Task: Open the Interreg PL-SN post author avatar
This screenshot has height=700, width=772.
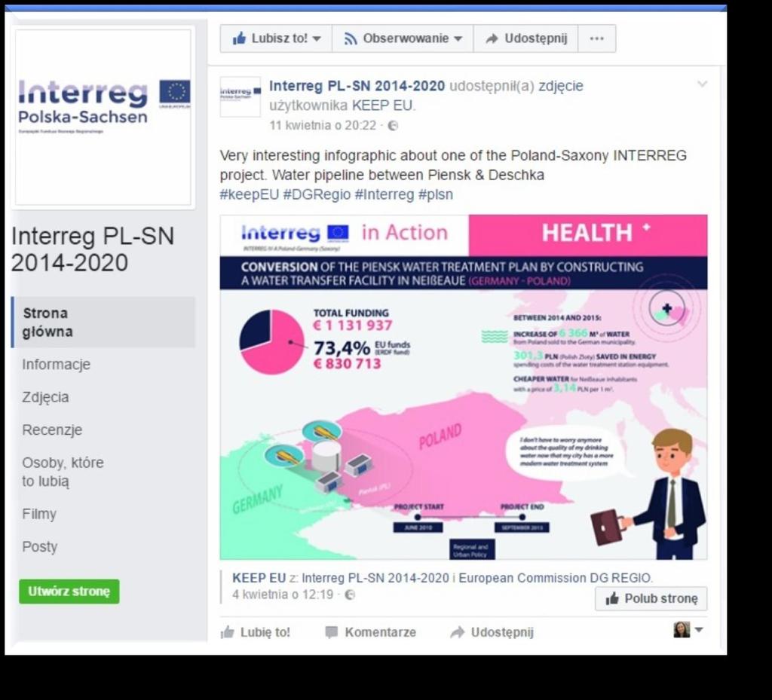Action: click(240, 96)
